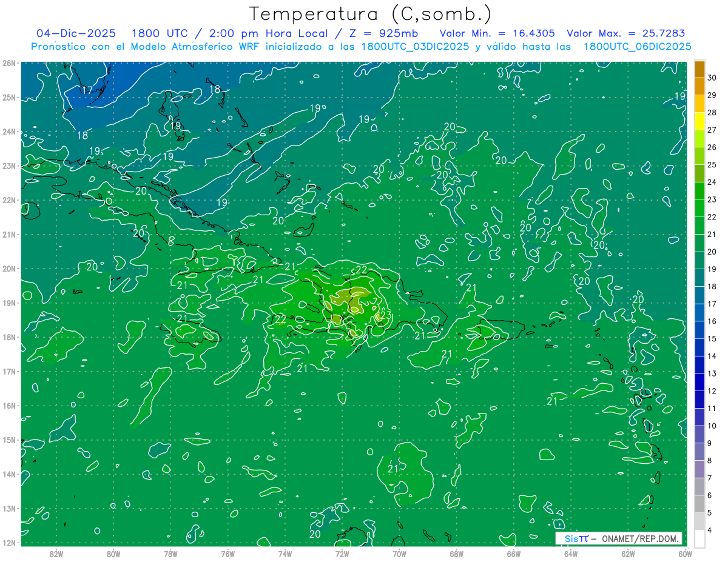
Task: Click the '17' contour label in the blue area
Action: click(87, 90)
